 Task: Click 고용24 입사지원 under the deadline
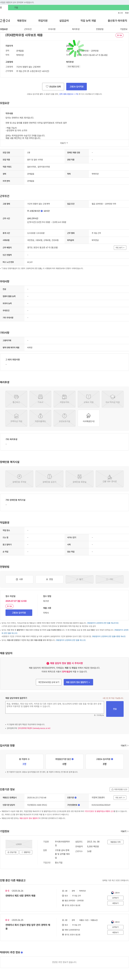coord(19,613)
